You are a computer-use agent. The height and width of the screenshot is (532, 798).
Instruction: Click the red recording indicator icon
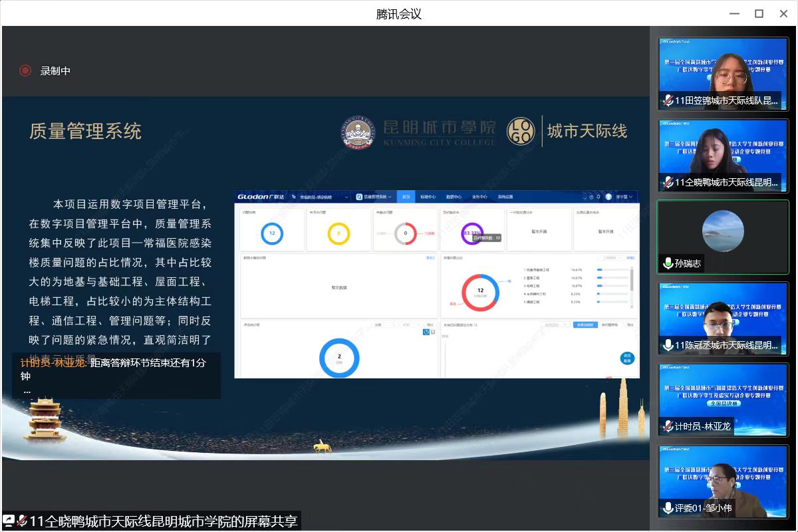coord(25,70)
